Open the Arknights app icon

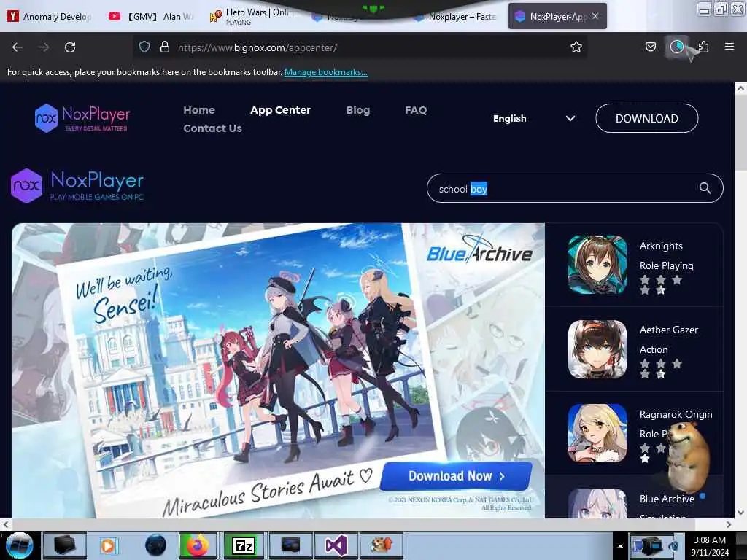[x=597, y=264]
